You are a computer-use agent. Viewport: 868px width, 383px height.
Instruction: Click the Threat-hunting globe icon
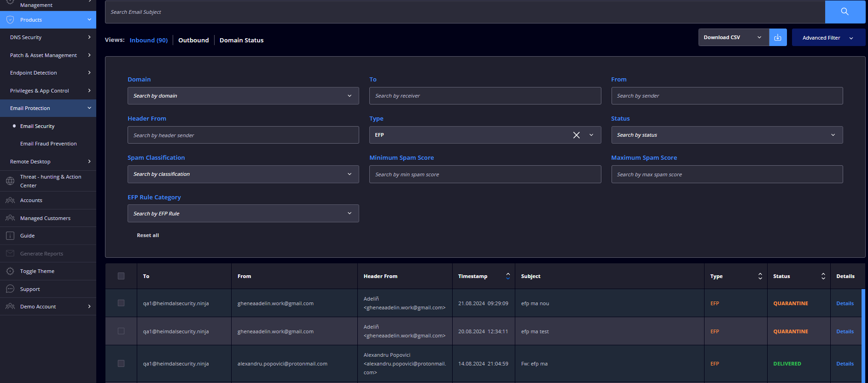pos(10,181)
